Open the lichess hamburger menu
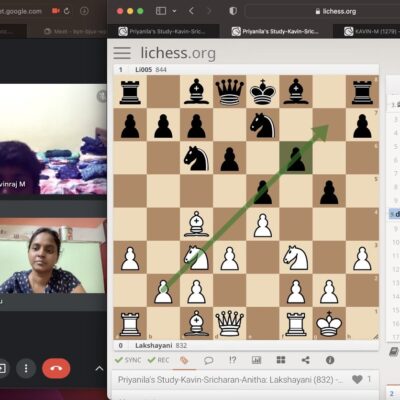The width and height of the screenshot is (400, 400). pyautogui.click(x=122, y=53)
